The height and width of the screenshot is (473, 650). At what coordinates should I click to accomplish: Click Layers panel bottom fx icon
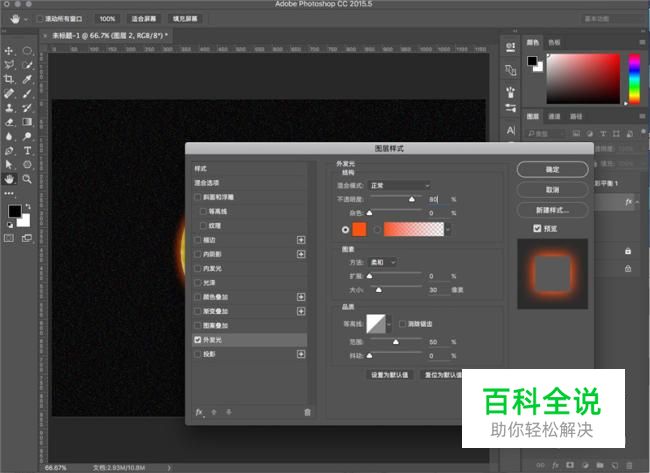click(555, 465)
